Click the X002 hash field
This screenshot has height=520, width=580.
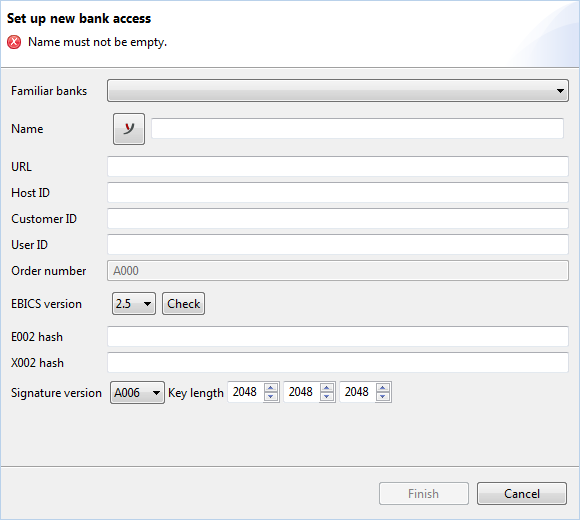[338, 362]
